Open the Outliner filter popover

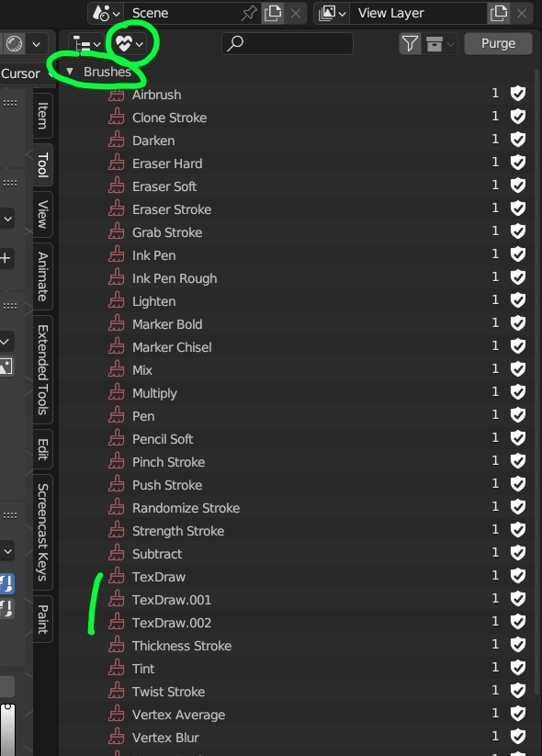(410, 44)
